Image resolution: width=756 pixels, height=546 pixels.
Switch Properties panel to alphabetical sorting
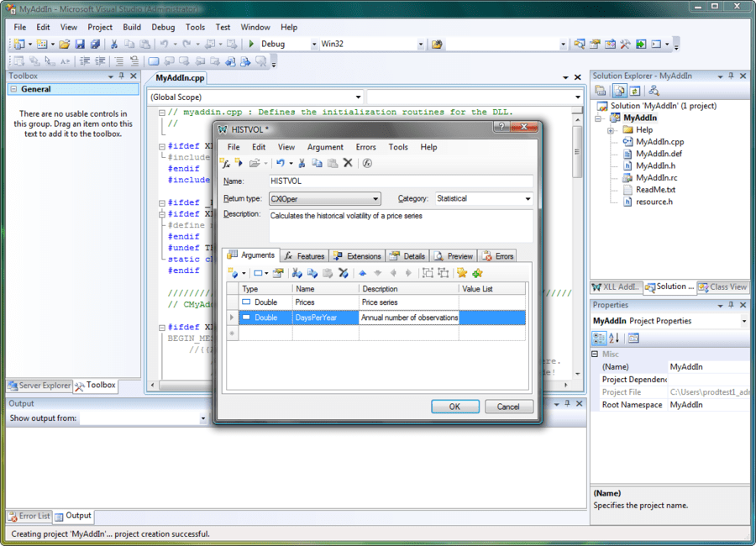[x=613, y=338]
